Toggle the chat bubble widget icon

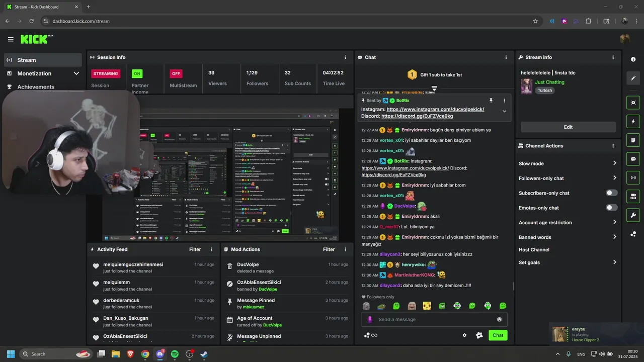(633, 159)
